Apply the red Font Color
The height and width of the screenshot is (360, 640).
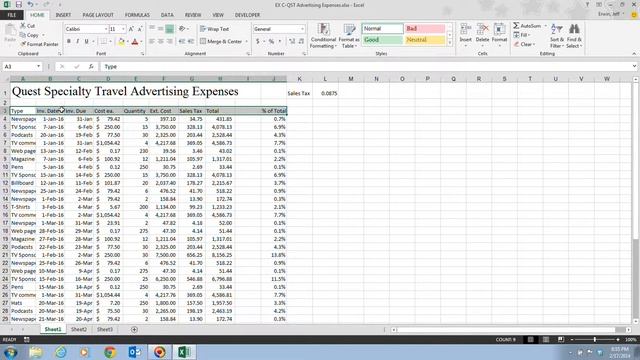coord(135,41)
